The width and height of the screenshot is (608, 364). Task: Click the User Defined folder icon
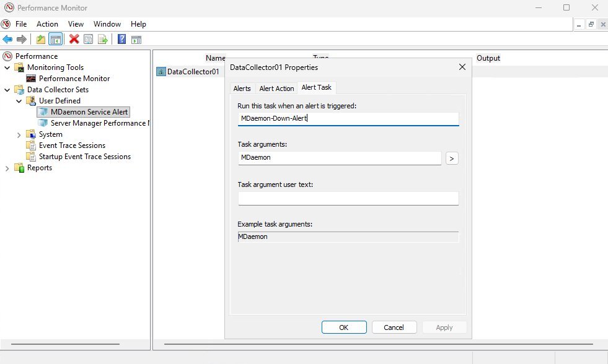coord(31,101)
